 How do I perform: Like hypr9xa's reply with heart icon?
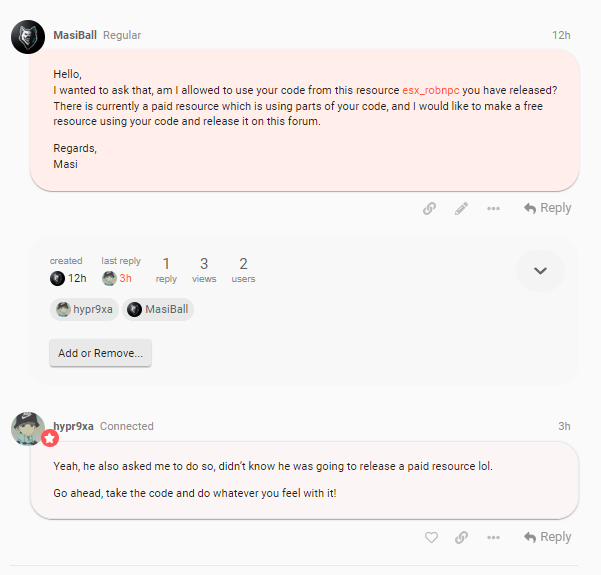click(431, 537)
